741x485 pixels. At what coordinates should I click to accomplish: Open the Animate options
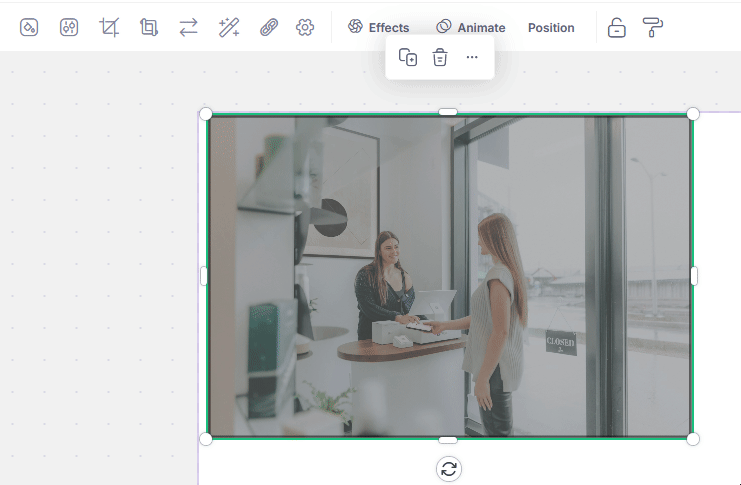470,27
